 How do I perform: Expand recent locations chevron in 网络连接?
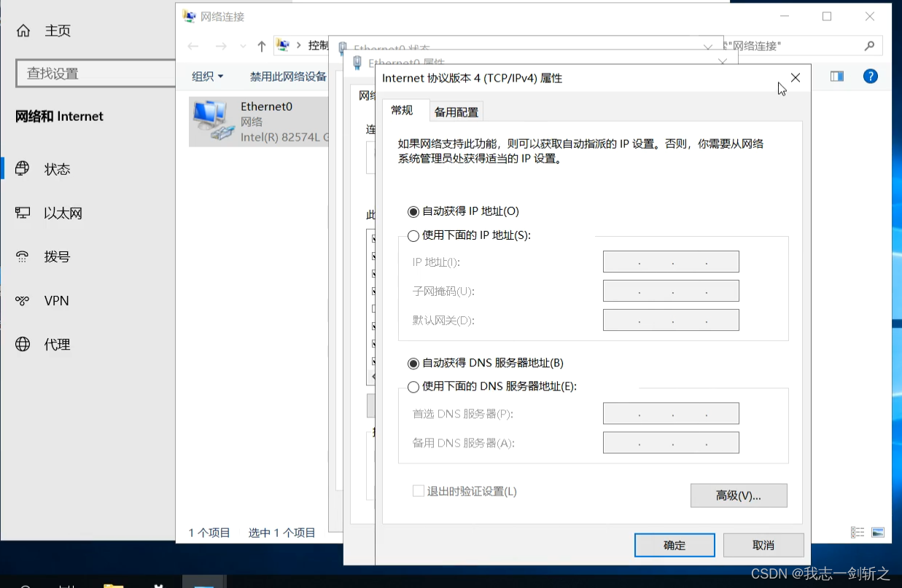point(243,46)
